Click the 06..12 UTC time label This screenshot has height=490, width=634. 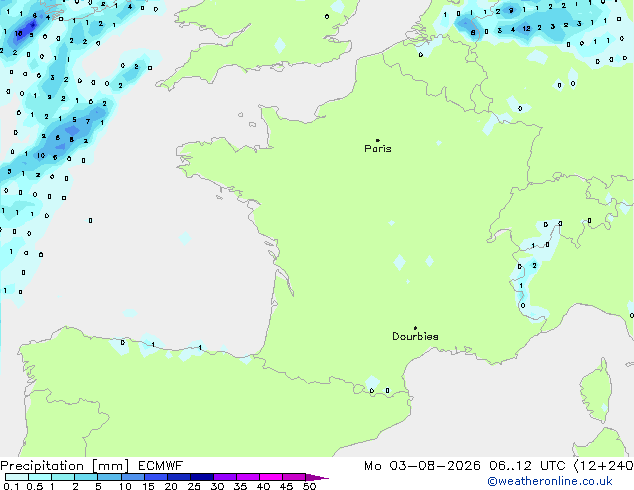(x=527, y=466)
